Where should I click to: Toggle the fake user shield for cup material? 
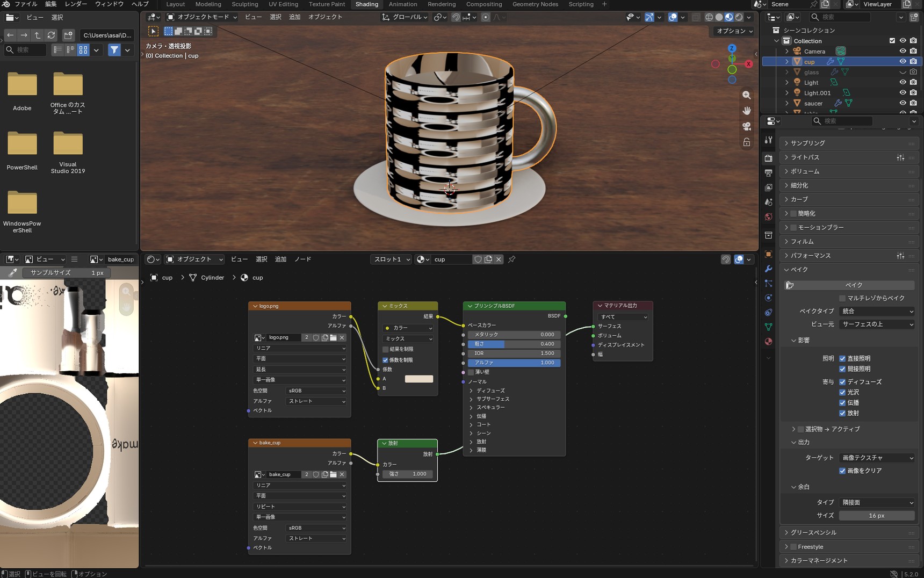coord(478,259)
